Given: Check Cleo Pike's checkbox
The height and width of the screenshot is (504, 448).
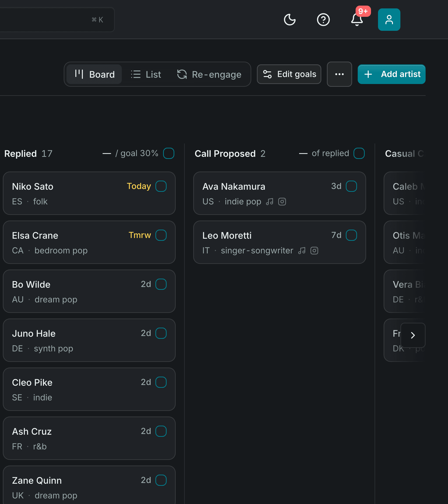Looking at the screenshot, I should point(161,382).
